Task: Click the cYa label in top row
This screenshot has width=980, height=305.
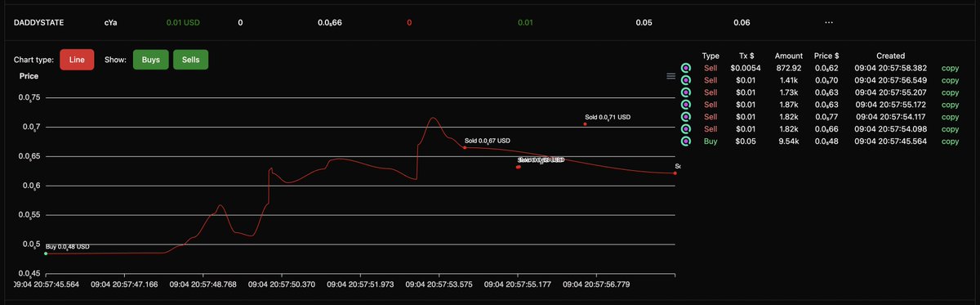Action: (x=110, y=22)
